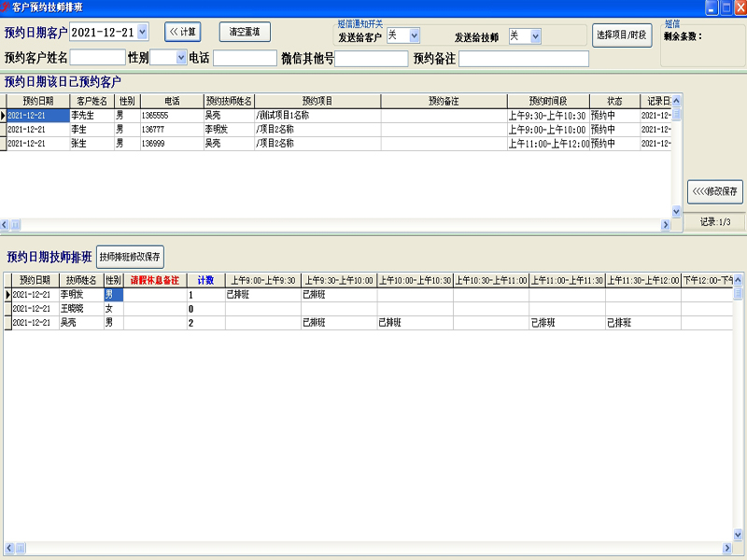Image resolution: width=747 pixels, height=560 pixels.
Task: Focus the 电话 input field
Action: pyautogui.click(x=245, y=58)
